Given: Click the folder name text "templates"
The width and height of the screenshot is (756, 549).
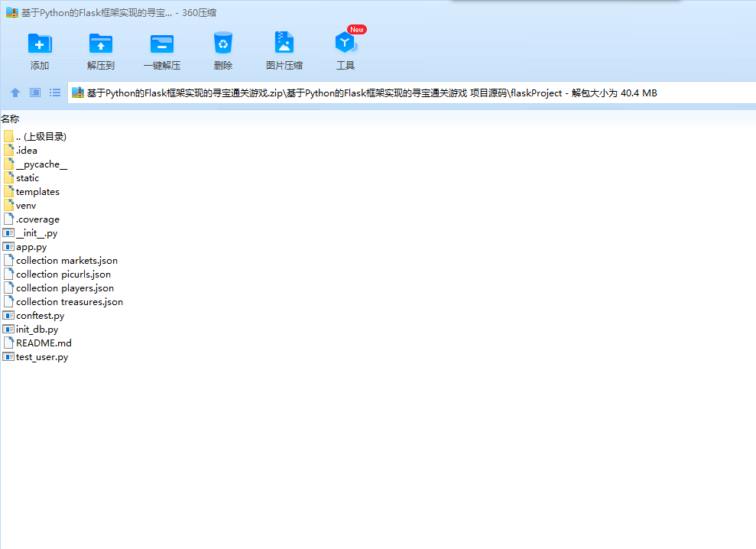Looking at the screenshot, I should (x=37, y=192).
